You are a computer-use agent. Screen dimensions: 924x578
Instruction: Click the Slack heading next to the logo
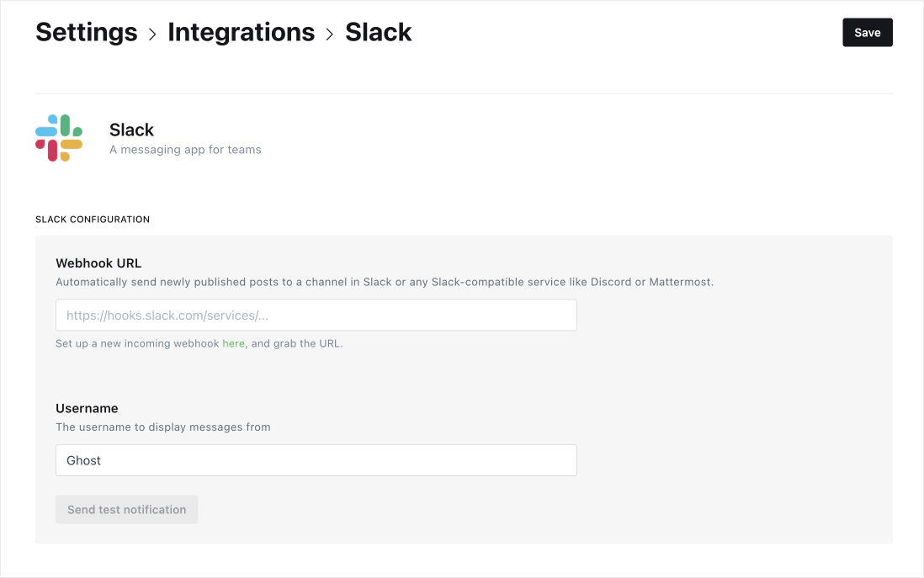tap(131, 130)
